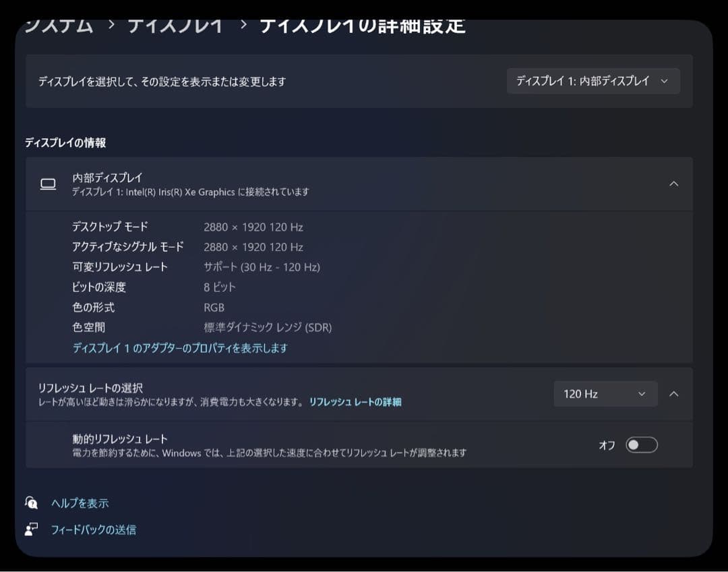The width and height of the screenshot is (728, 572).
Task: Click the monitor icon next to 内部ディスプレイ
Action: click(48, 183)
